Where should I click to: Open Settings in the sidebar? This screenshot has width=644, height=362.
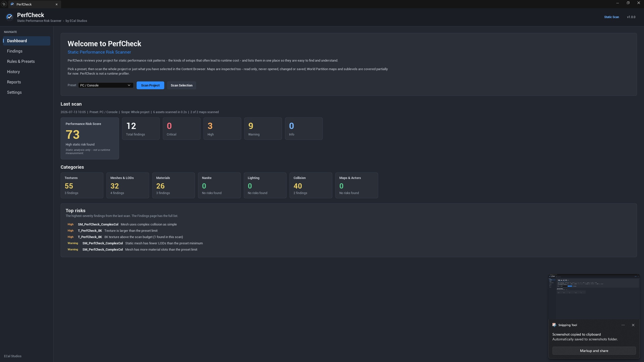(x=26, y=93)
